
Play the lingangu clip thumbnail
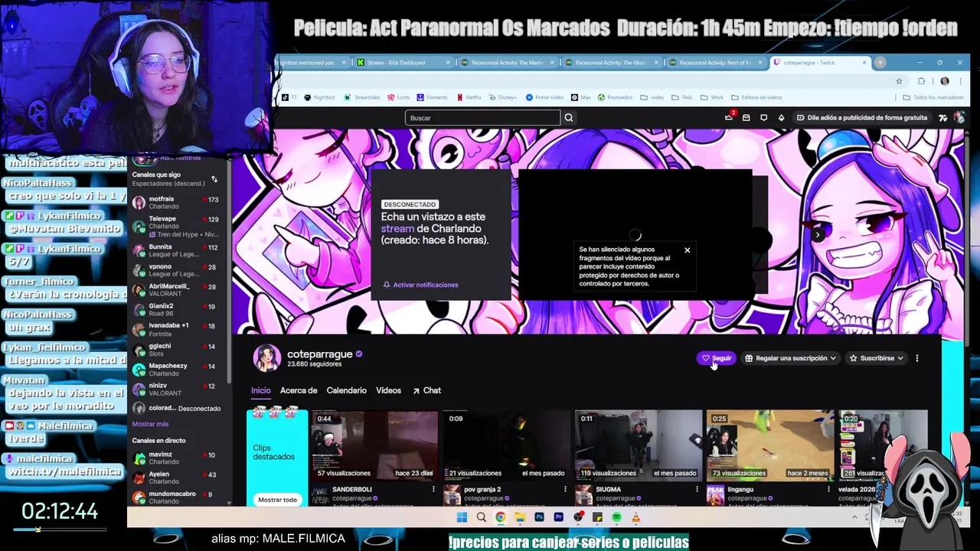pyautogui.click(x=769, y=445)
